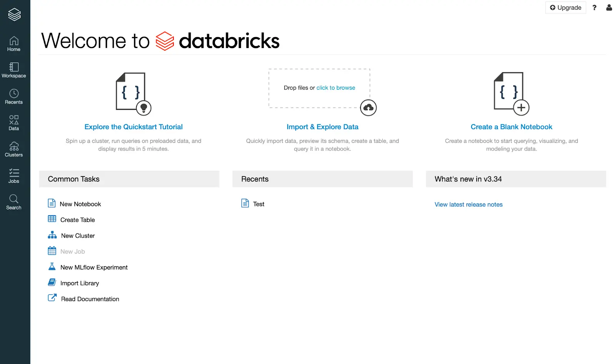Select New MLflow Experiment task
Screen dimensions: 615x364
[94, 267]
